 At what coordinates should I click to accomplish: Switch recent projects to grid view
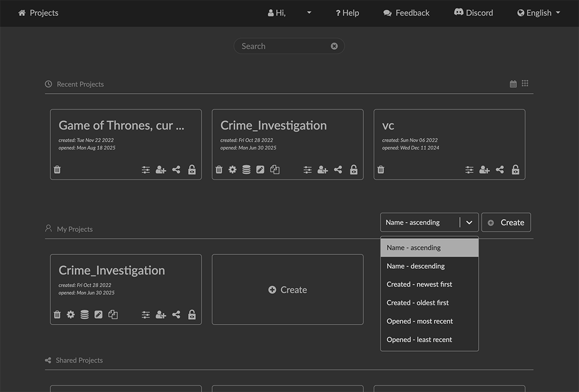click(525, 84)
